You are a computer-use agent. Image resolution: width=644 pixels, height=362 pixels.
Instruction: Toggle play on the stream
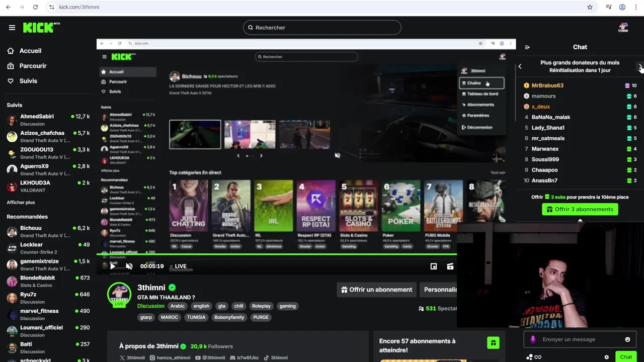(x=112, y=266)
